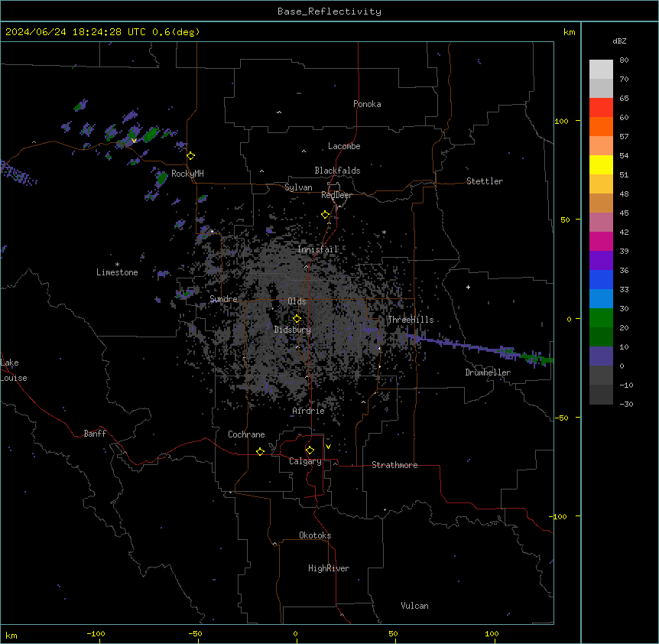The width and height of the screenshot is (659, 644).
Task: Pick the purple 39-36 dBZ legend swatch
Action: point(601,261)
